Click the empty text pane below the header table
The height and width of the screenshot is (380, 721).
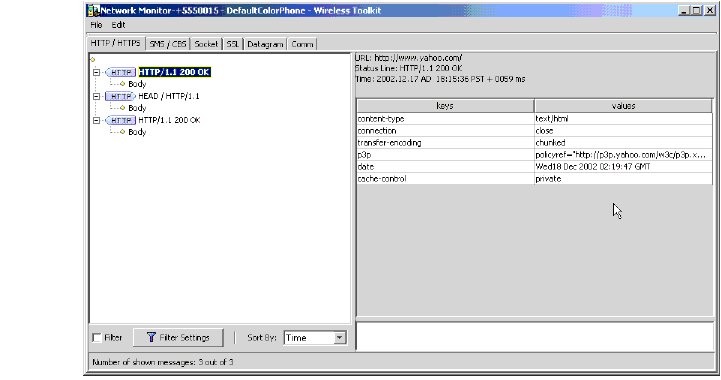pos(535,336)
